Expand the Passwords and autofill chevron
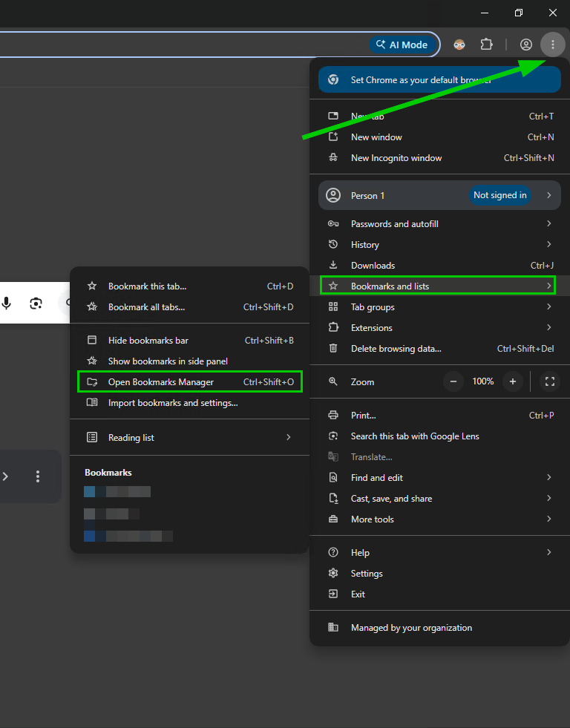This screenshot has width=570, height=728. point(549,223)
